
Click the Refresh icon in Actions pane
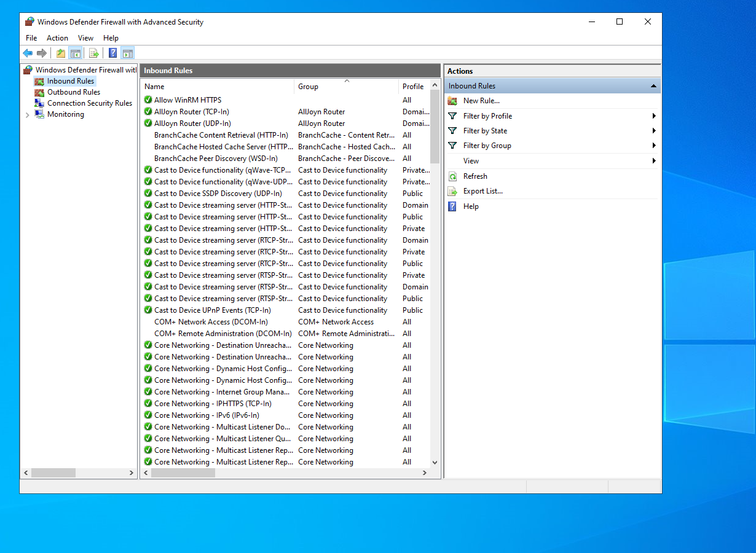[452, 176]
